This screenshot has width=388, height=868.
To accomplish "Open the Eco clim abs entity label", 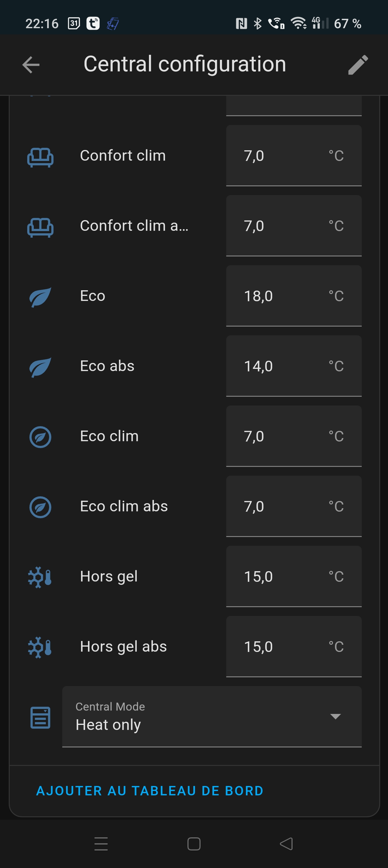I will click(124, 506).
